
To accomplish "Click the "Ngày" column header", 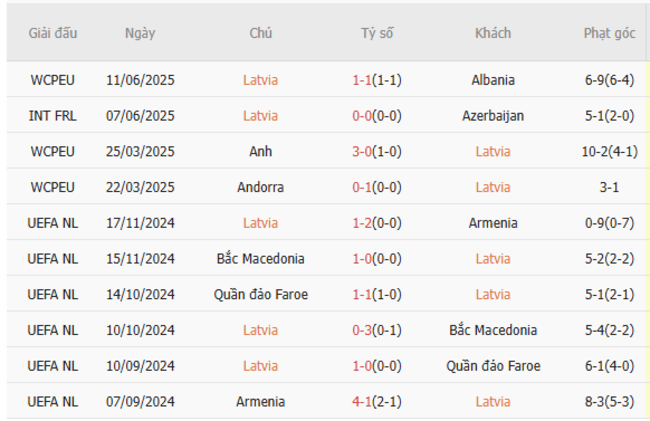I will (140, 33).
